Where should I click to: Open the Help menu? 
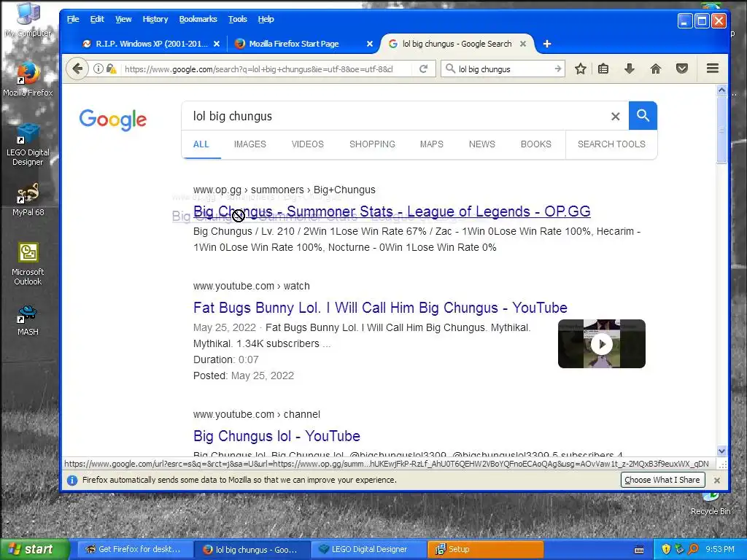(x=266, y=19)
